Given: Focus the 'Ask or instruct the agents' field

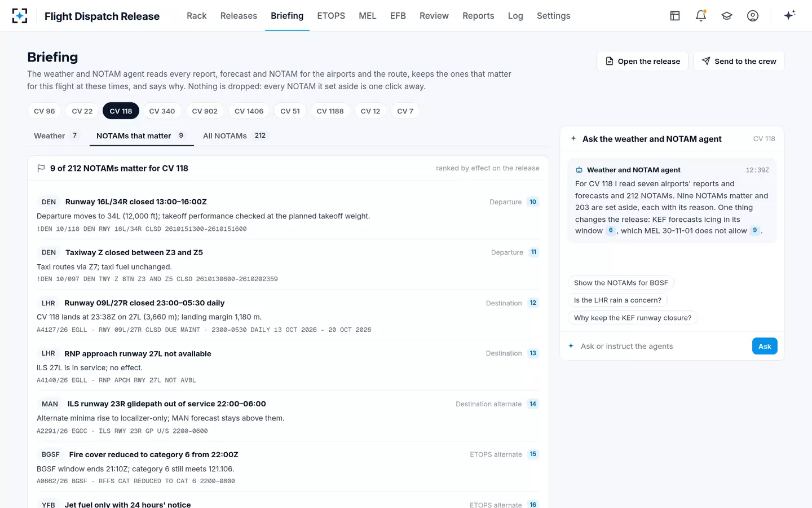Looking at the screenshot, I should pos(663,346).
